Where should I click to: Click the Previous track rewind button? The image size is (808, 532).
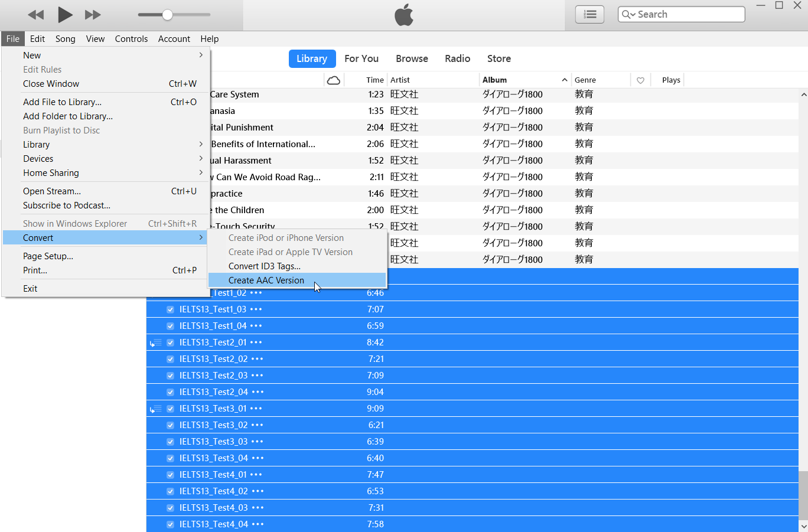(36, 15)
